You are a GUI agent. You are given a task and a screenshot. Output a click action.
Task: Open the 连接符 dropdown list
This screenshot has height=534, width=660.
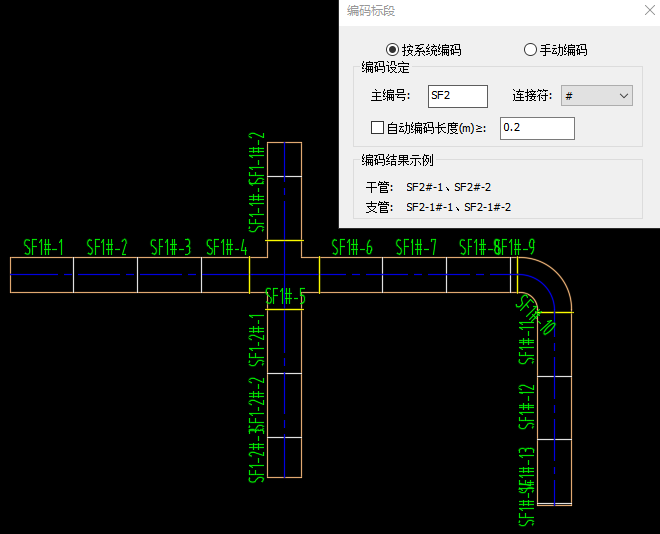[x=597, y=96]
